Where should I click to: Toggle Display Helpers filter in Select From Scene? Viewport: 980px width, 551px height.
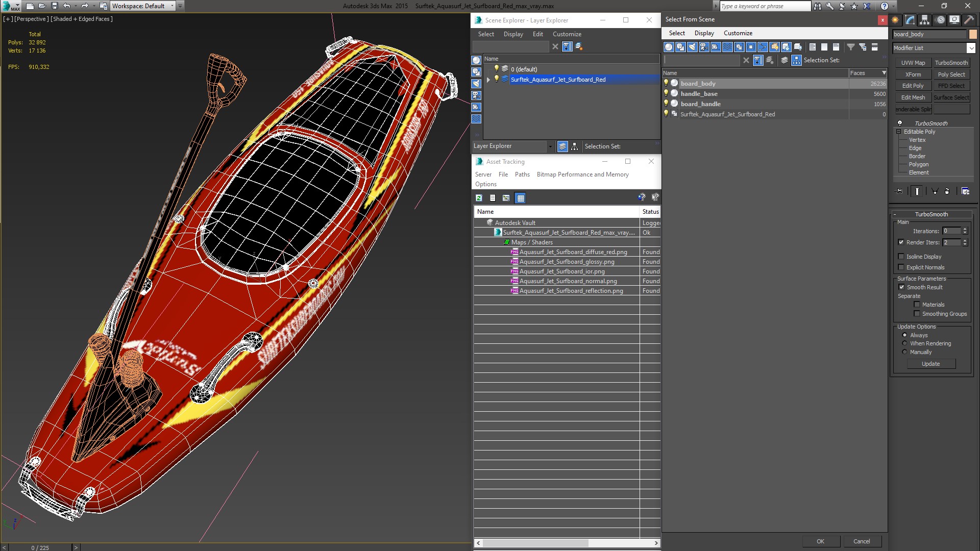point(716,47)
